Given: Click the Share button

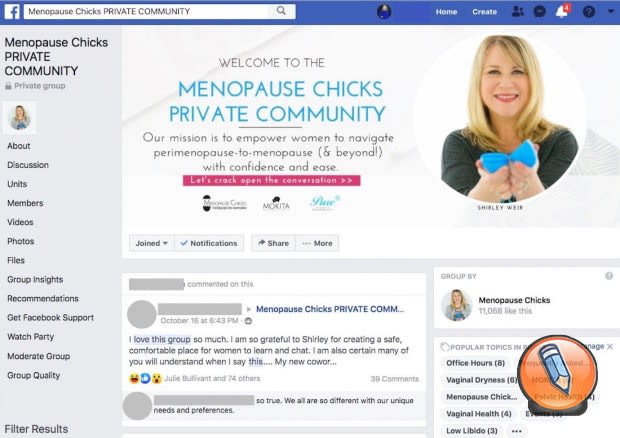Looking at the screenshot, I should pos(273,243).
